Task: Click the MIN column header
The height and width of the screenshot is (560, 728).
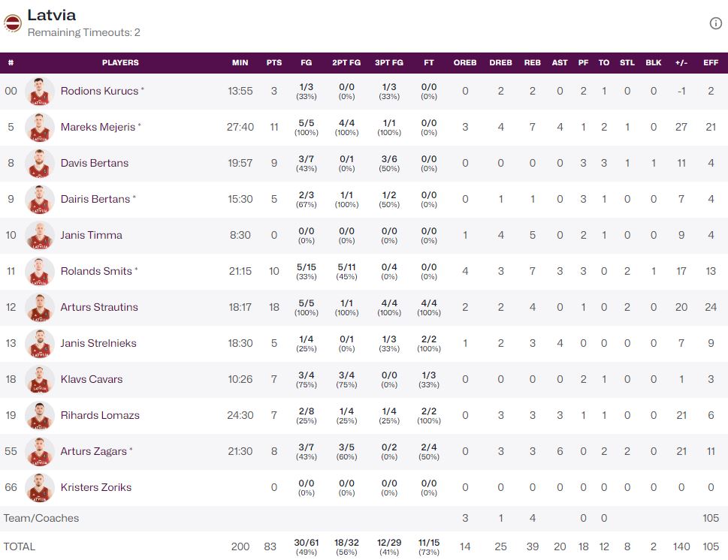Action: click(x=240, y=63)
